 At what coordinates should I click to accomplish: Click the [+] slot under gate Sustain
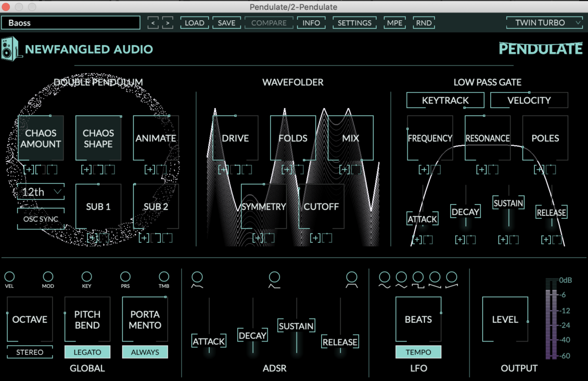[503, 240]
